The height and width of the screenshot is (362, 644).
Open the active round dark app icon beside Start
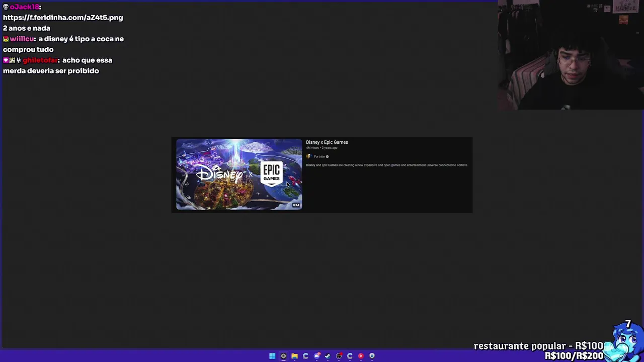283,356
